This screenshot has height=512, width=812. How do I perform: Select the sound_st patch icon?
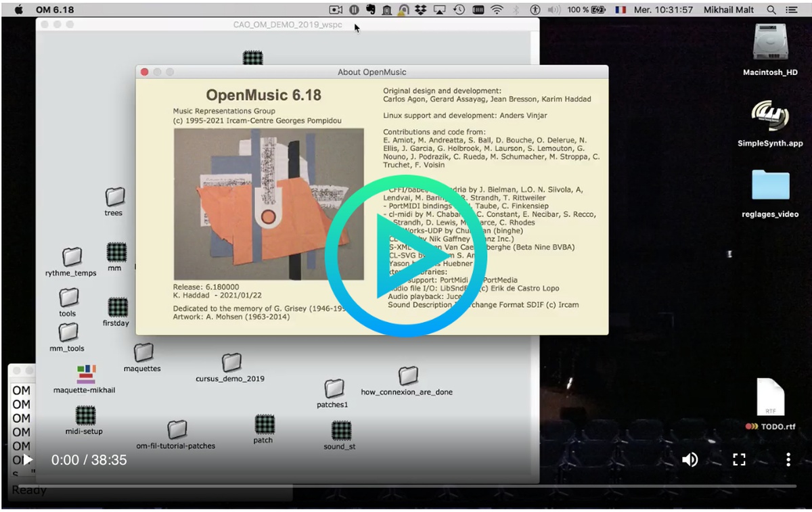click(340, 436)
